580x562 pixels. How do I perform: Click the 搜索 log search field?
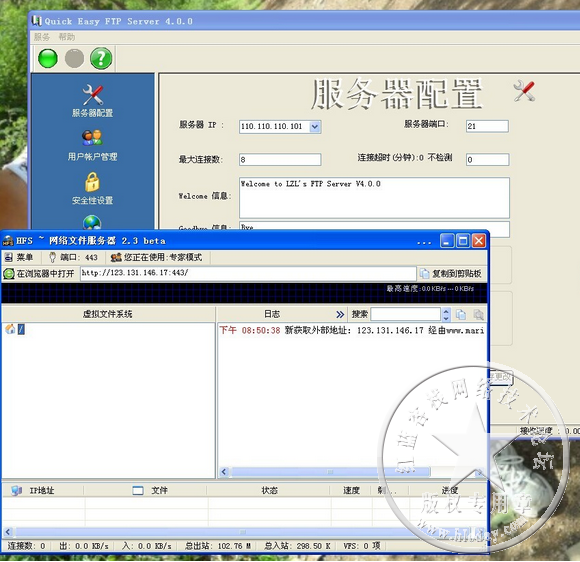tap(405, 314)
